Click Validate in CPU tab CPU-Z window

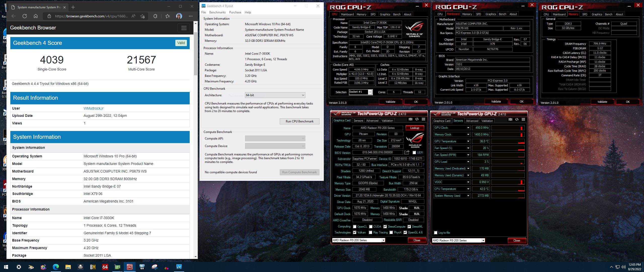tap(390, 102)
